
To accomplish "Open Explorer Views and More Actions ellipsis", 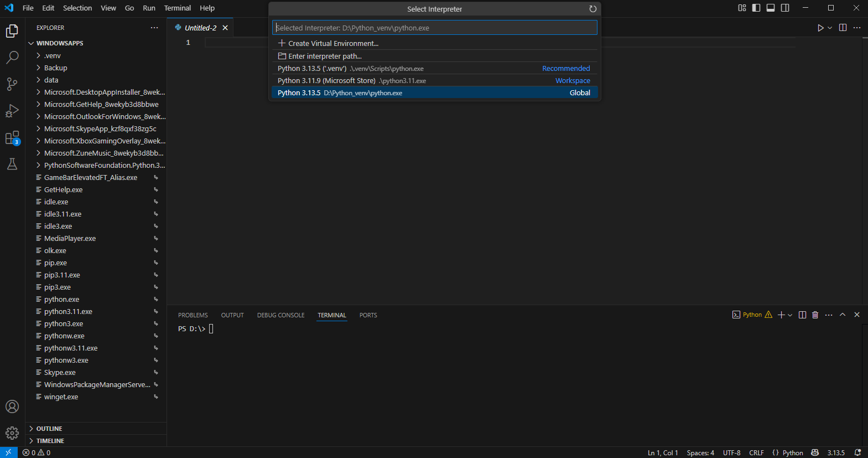I will [154, 28].
